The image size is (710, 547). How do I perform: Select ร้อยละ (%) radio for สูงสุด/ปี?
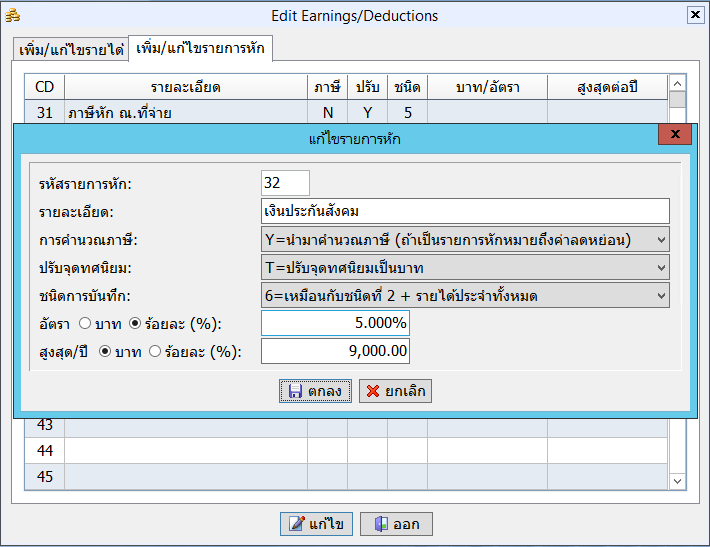point(156,351)
